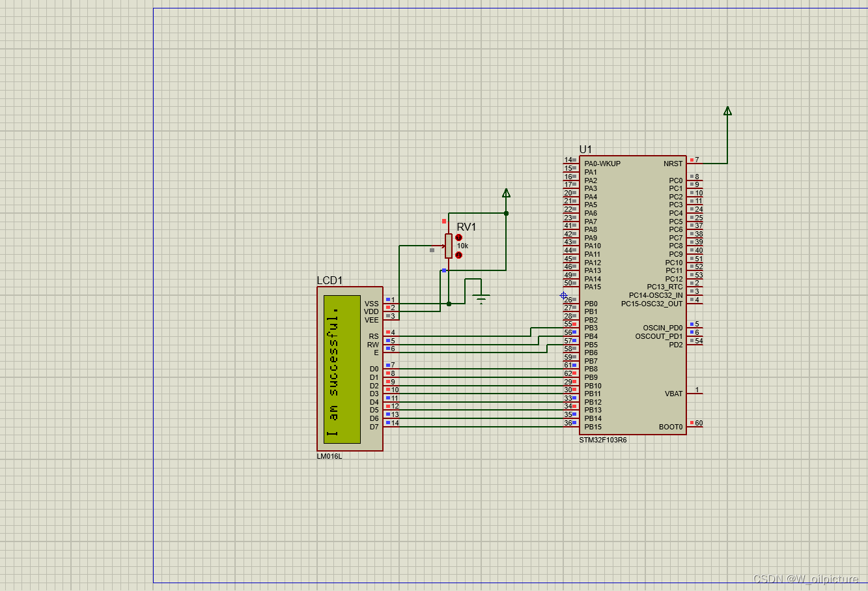Click the VEE pin label on LCD1
The image size is (868, 591).
pyautogui.click(x=371, y=320)
